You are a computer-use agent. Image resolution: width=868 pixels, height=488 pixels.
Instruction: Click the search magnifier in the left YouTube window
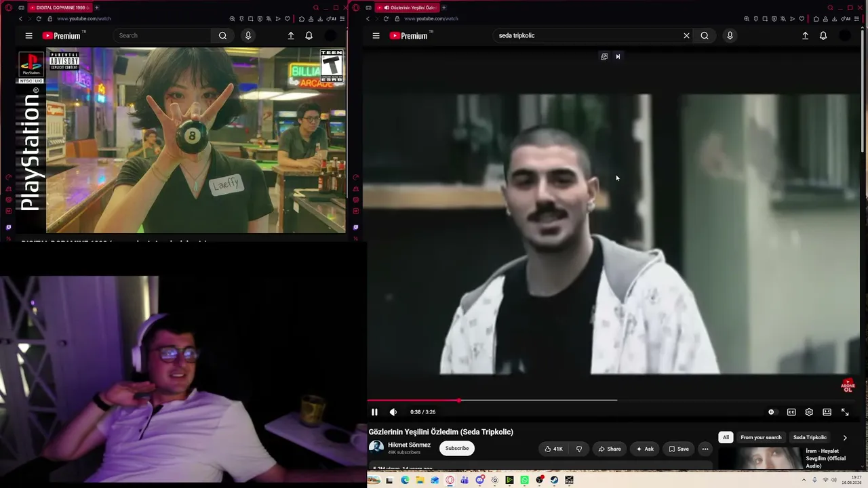click(x=222, y=35)
